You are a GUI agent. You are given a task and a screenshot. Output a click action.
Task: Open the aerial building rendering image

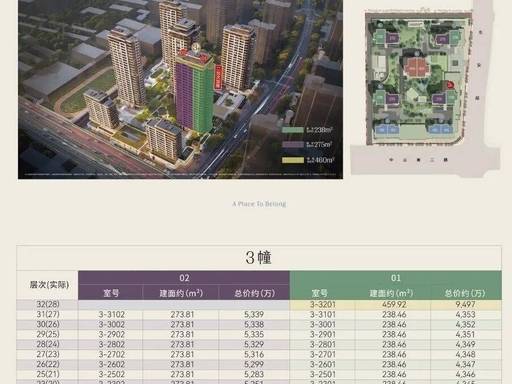[180, 89]
